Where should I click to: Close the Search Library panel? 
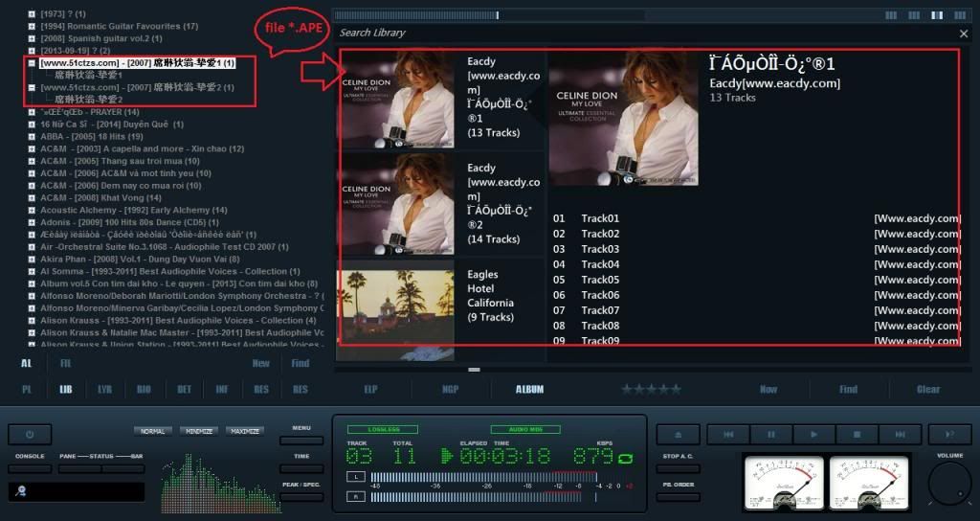pos(963,34)
